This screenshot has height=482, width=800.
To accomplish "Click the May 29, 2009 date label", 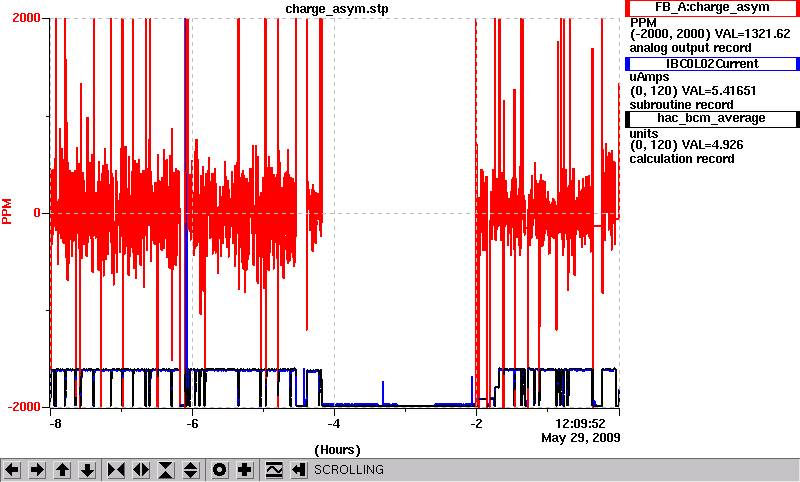I will pyautogui.click(x=581, y=438).
